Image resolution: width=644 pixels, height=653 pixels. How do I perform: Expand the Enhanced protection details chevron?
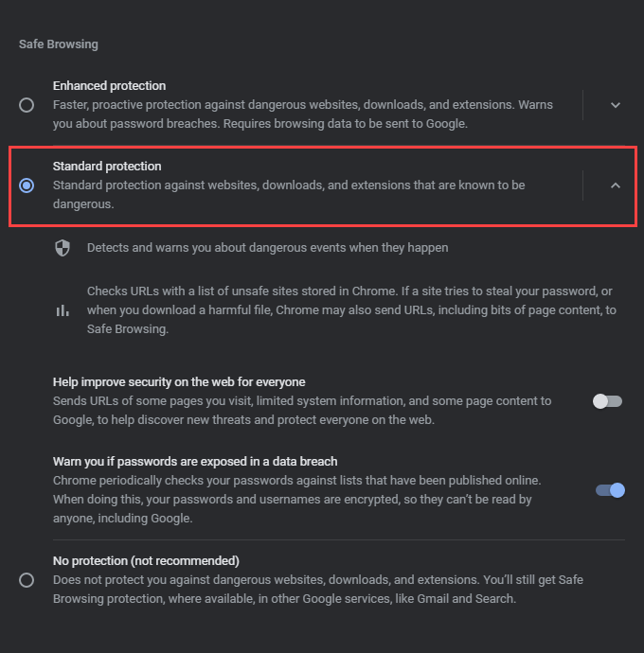[x=616, y=105]
